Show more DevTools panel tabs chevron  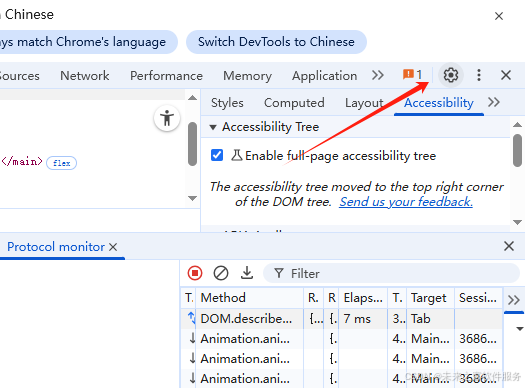pyautogui.click(x=377, y=75)
